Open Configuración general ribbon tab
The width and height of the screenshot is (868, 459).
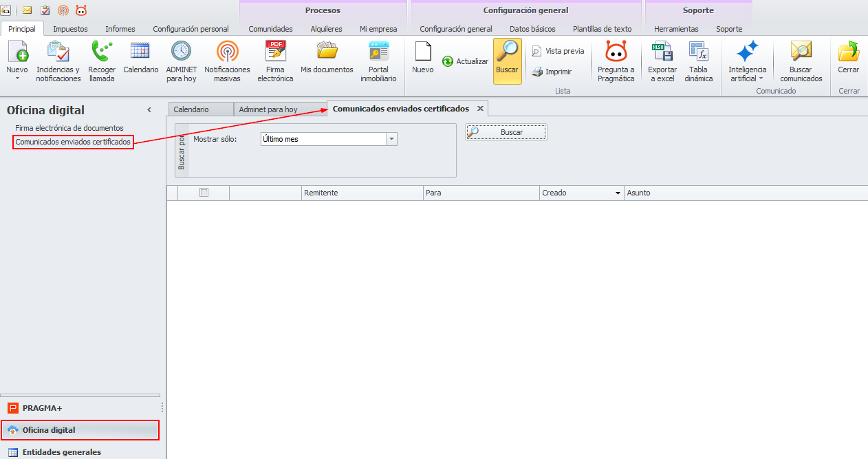pos(456,29)
